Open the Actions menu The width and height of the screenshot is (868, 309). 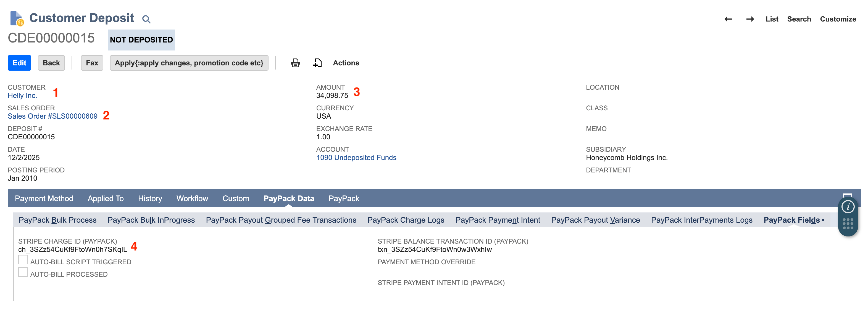[x=346, y=63]
